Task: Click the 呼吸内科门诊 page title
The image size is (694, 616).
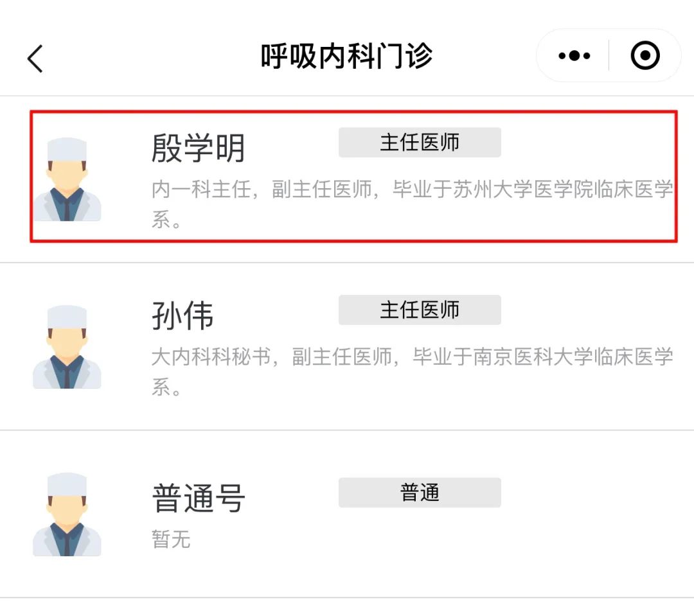Action: [346, 56]
